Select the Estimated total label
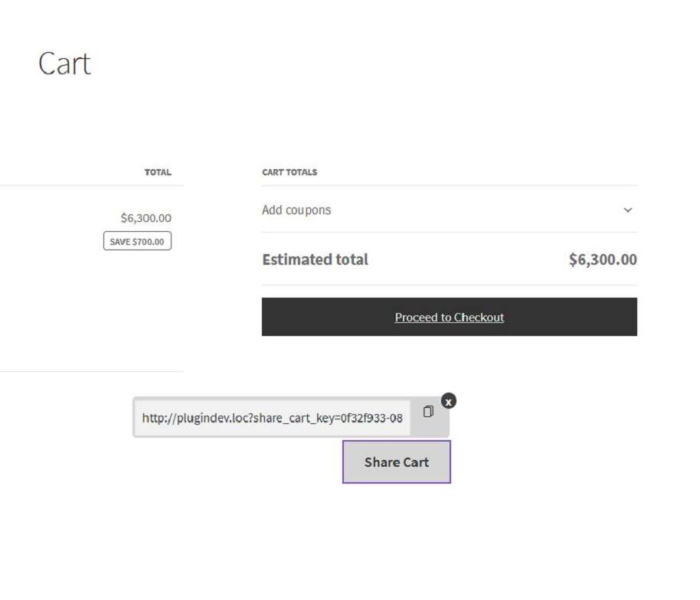The image size is (700, 600). [315, 259]
